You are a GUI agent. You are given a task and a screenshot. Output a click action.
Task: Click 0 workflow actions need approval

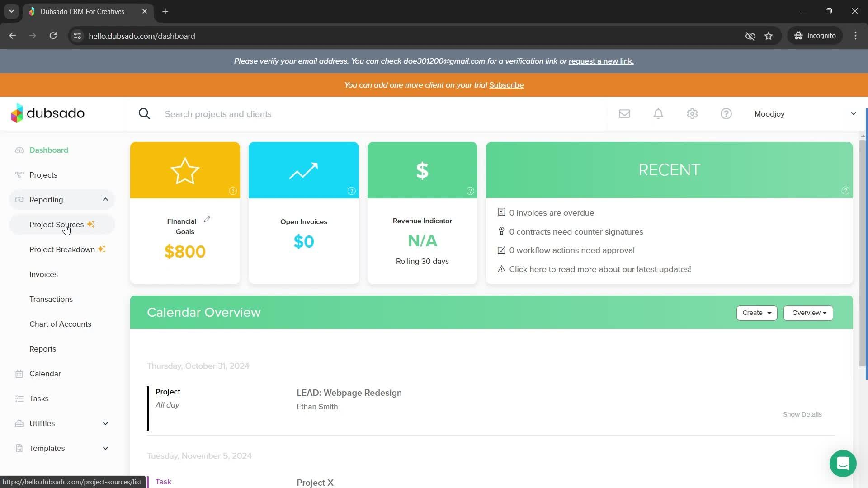pos(572,250)
